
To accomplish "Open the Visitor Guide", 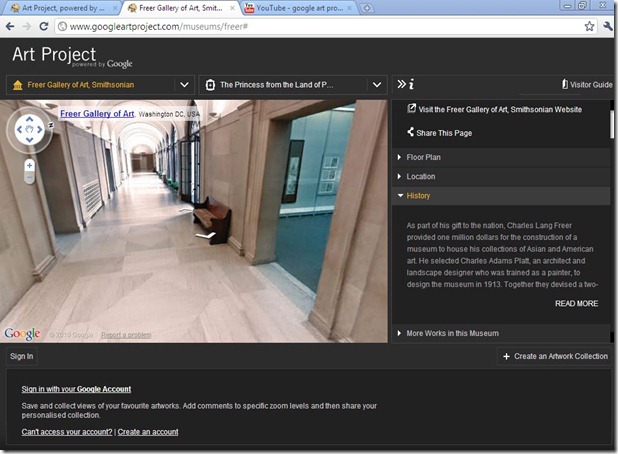I will pyautogui.click(x=587, y=84).
